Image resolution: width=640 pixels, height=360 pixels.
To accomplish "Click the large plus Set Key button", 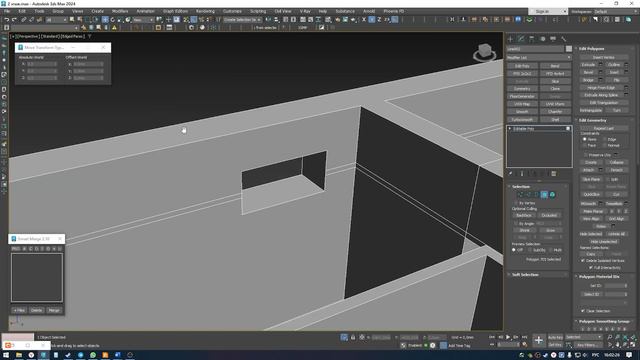I will (x=539, y=340).
